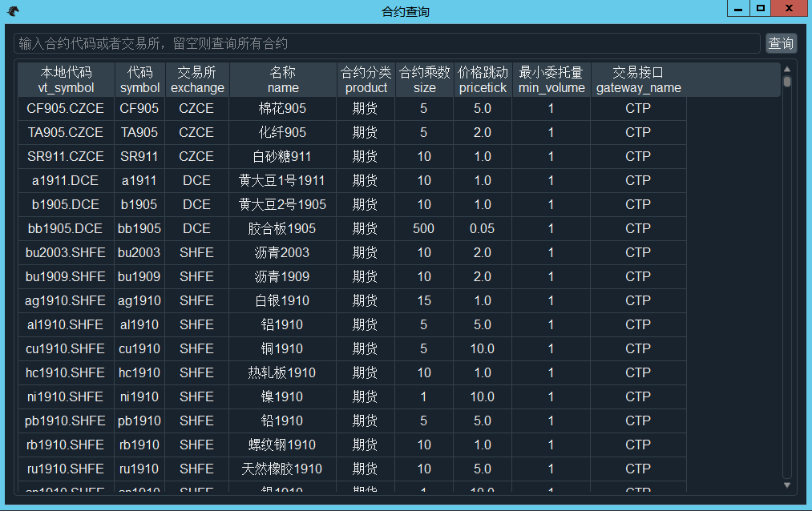Click the 合约乘数 size column header

424,80
